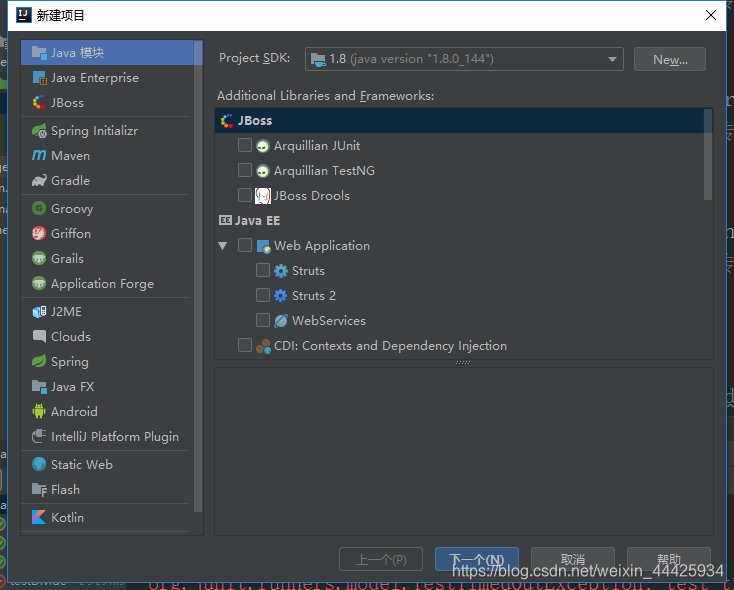Screen dimensions: 734x590
Task: Click the project type list scrollbar
Action: tap(198, 276)
